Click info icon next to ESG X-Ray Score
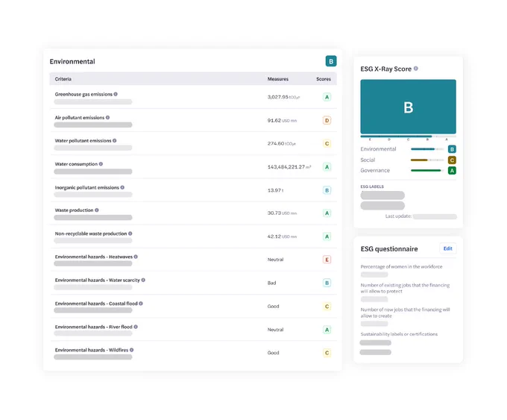Screen dimensions: 507x420 pyautogui.click(x=416, y=69)
